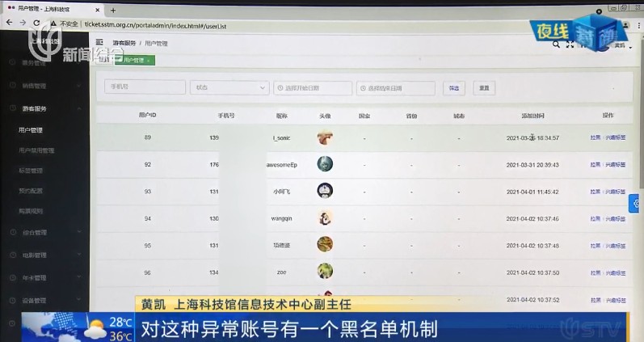Viewport: 644px width, 342px height.
Task: Click the 选择开始日期 date field
Action: click(313, 88)
